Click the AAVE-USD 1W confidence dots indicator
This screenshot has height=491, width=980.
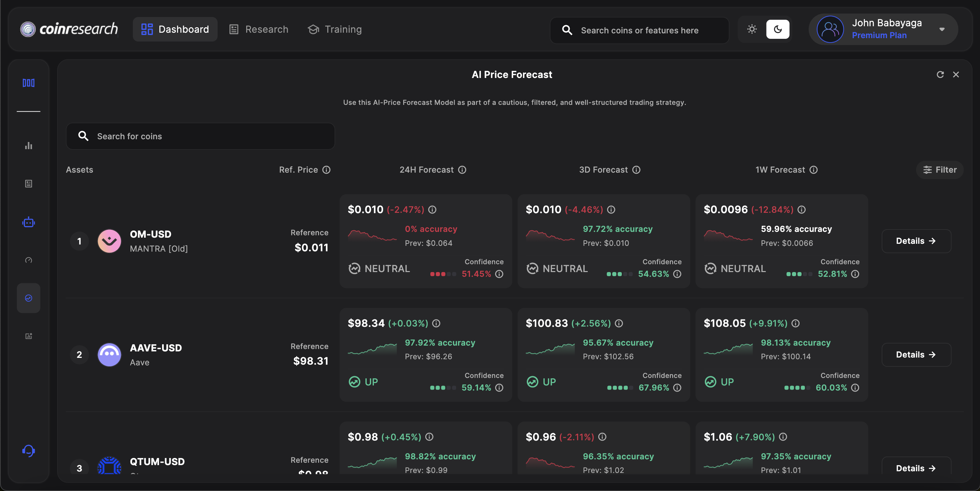point(797,388)
